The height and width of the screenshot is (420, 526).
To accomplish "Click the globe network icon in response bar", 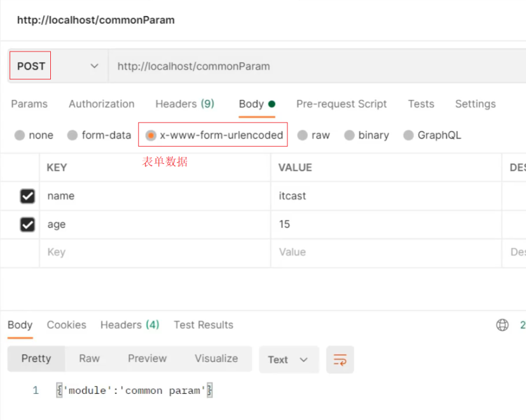I will pyautogui.click(x=502, y=325).
